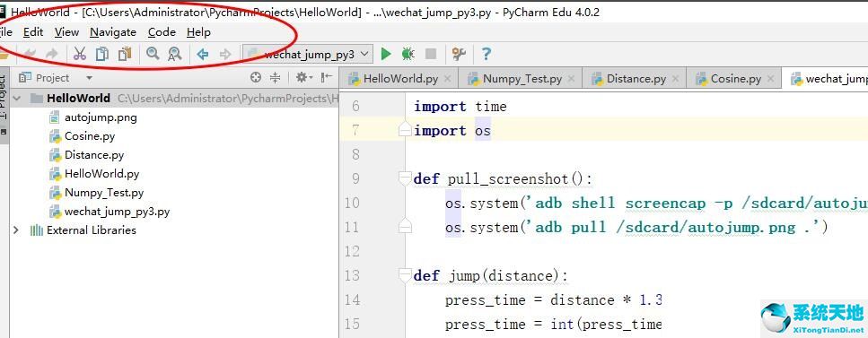Collapse the HelloWorld project root node

16,99
